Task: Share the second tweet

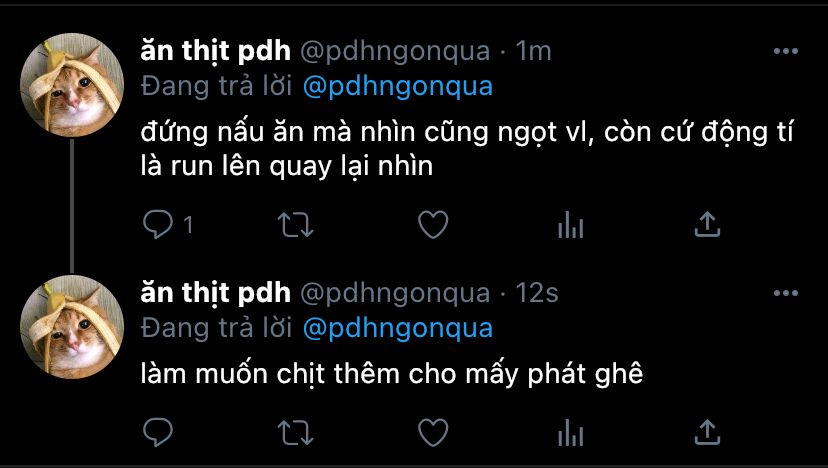Action: (x=707, y=432)
